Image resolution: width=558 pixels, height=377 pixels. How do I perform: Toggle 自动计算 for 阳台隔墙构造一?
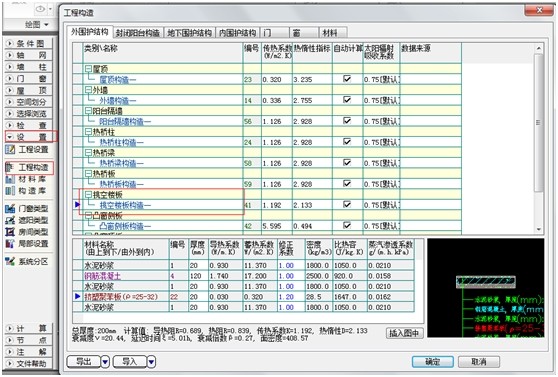point(347,121)
